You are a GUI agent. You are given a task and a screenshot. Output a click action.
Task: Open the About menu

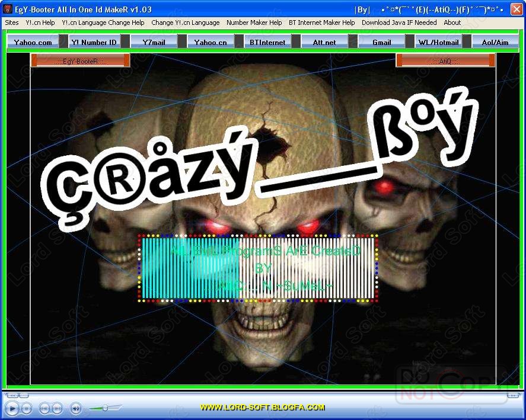(452, 23)
